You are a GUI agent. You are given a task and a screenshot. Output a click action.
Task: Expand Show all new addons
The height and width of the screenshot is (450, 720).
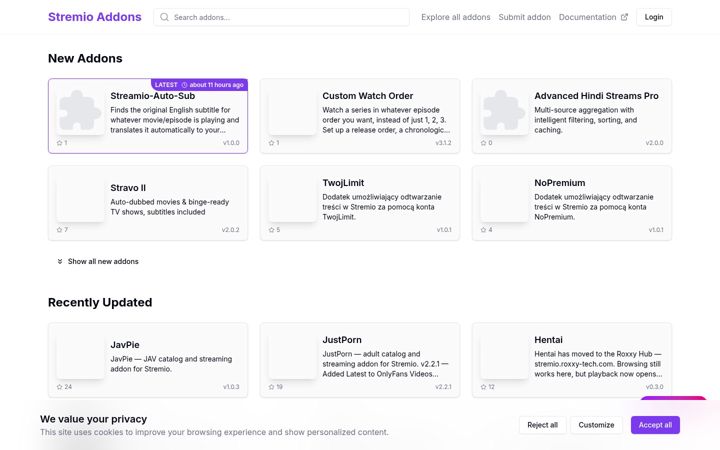click(97, 261)
